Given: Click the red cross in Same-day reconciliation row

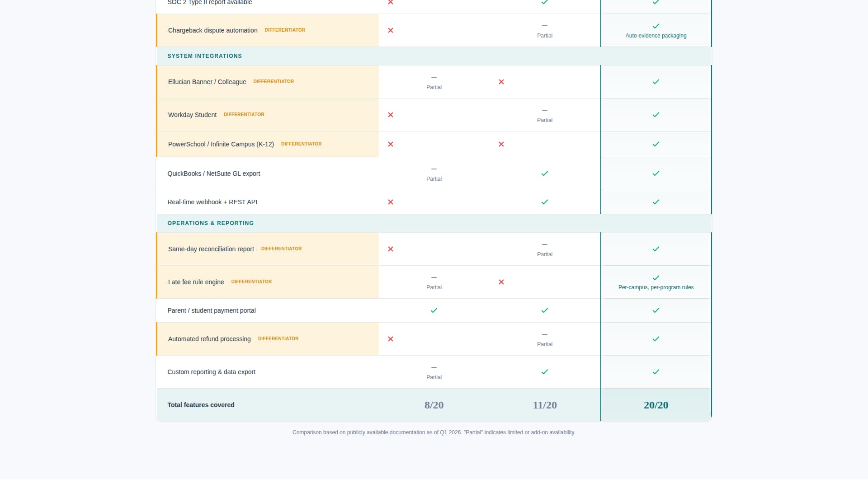Looking at the screenshot, I should pyautogui.click(x=391, y=249).
